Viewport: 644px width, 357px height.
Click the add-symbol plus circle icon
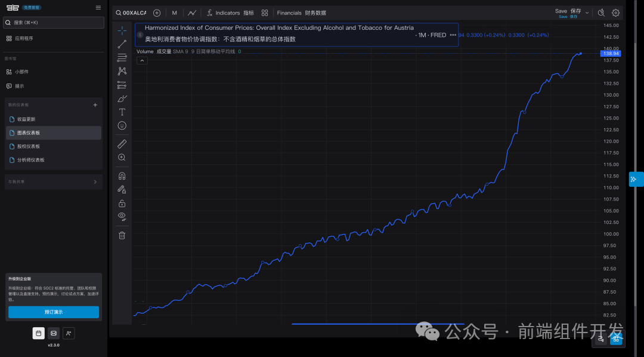(x=157, y=13)
